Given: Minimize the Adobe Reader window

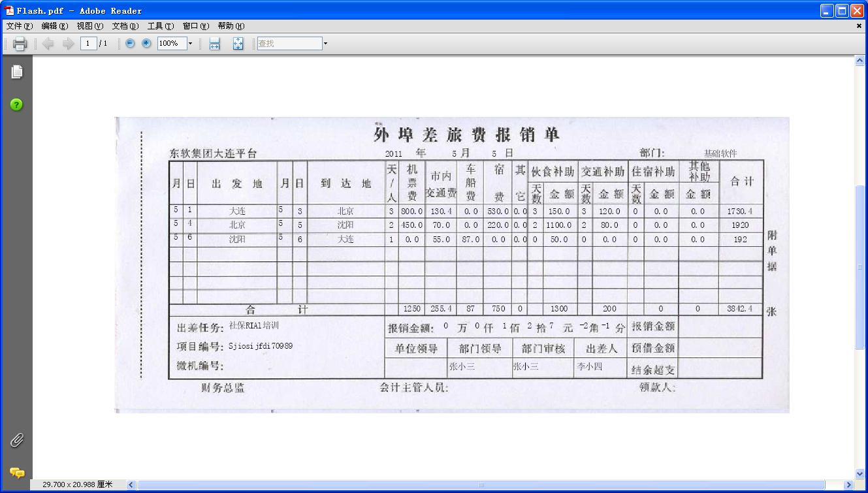Looking at the screenshot, I should coord(828,10).
